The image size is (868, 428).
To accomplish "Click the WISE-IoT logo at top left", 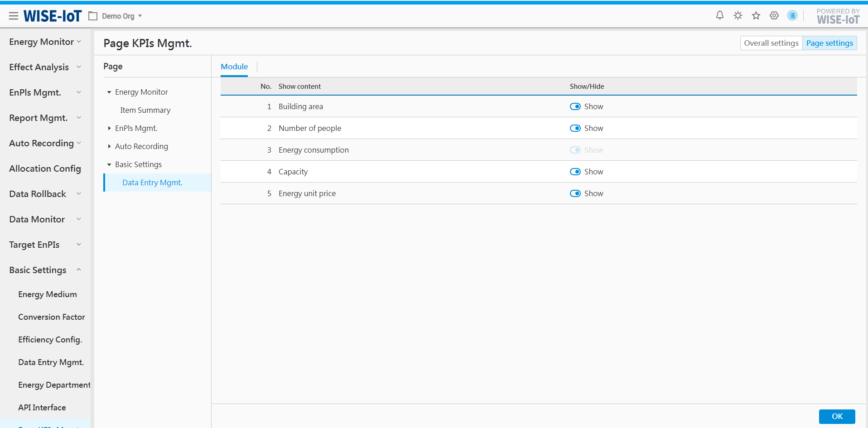I will pos(53,16).
